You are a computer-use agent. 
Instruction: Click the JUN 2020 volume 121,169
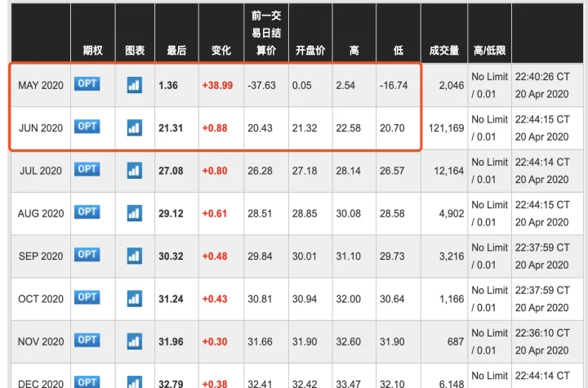[444, 128]
